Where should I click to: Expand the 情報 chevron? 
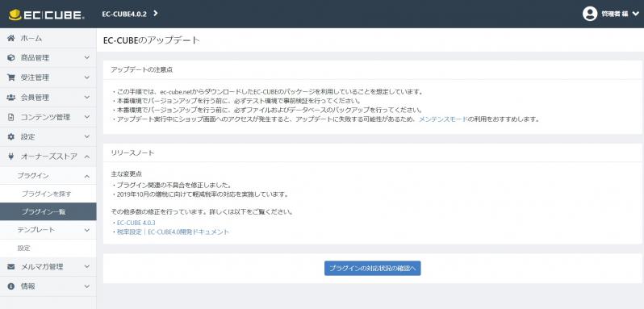pos(86,286)
